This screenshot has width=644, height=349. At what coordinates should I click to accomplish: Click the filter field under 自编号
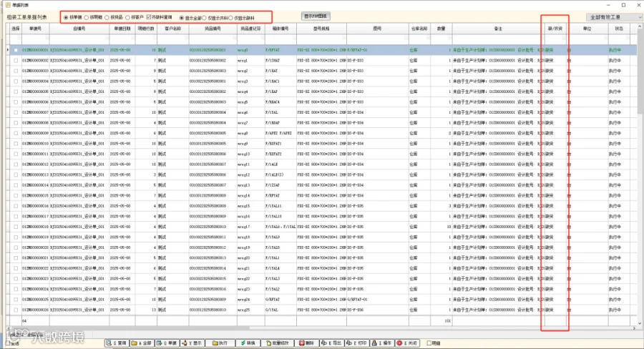tap(79, 39)
